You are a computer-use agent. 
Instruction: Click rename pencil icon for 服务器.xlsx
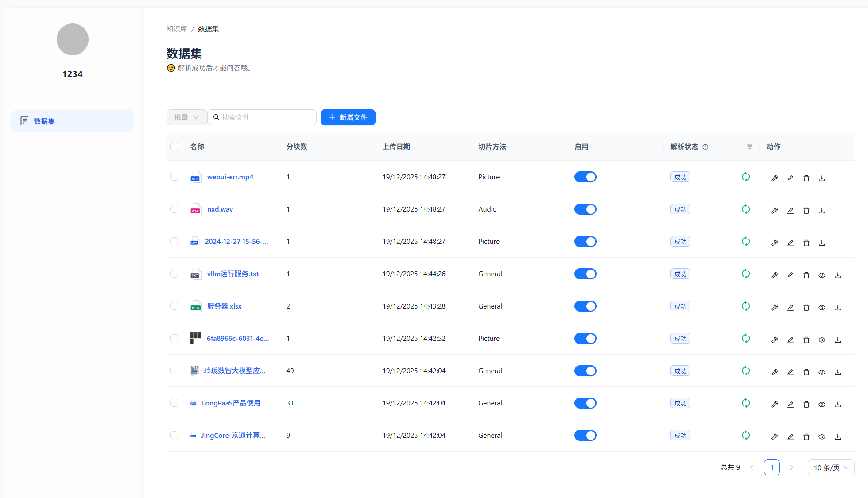(x=790, y=308)
